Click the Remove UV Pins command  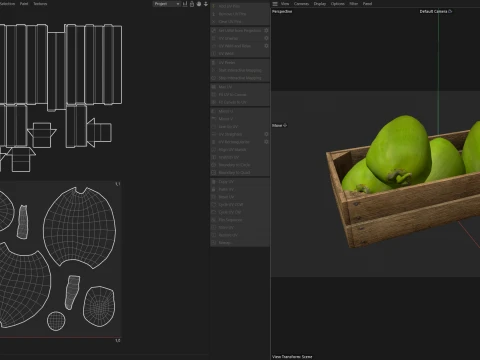tap(240, 14)
